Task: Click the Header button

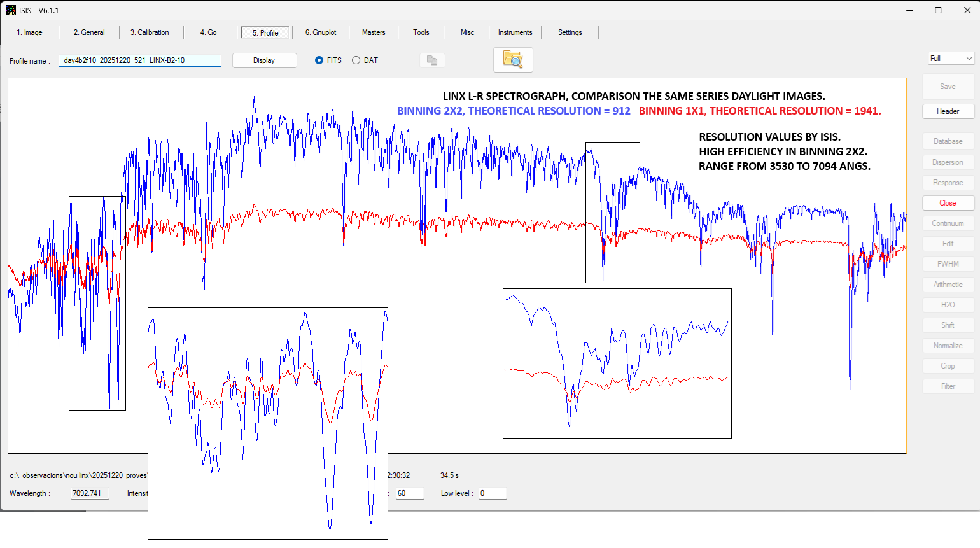Action: pyautogui.click(x=948, y=111)
